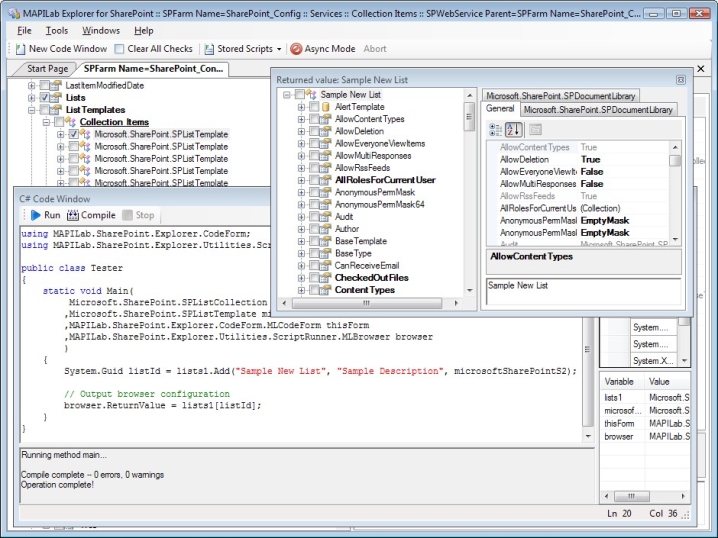Select Alphabetical sort in property grid

514,129
